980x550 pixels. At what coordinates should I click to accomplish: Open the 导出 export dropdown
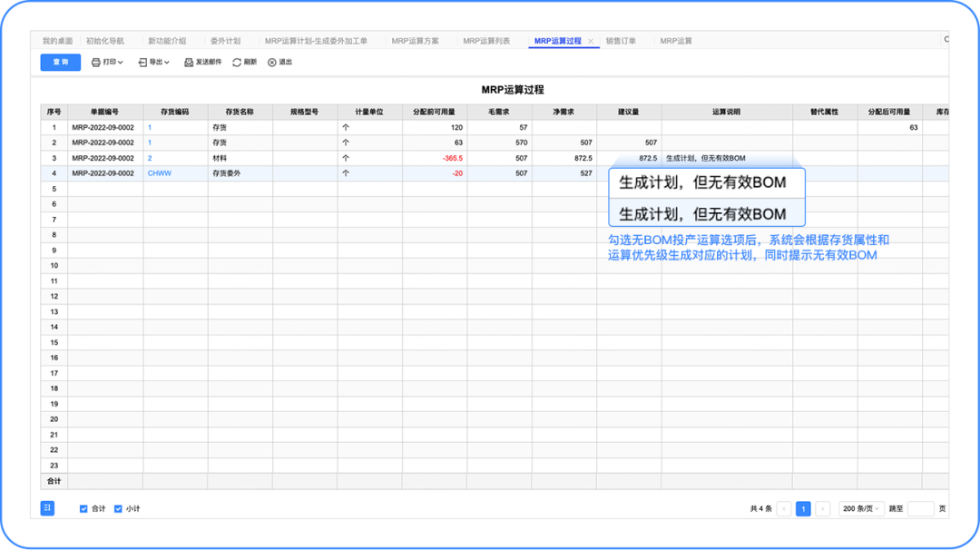153,63
